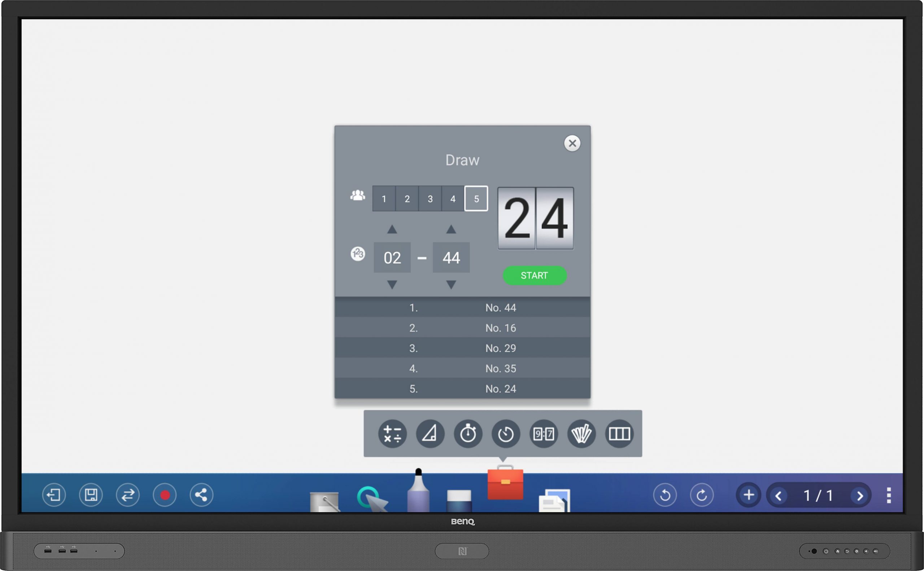Screen dimensions: 924x571
Task: Select result row No. 35
Action: point(462,368)
